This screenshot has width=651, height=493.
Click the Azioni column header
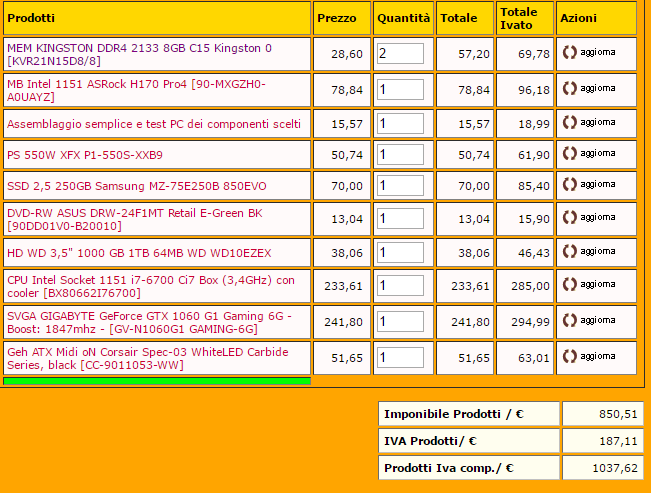point(596,18)
